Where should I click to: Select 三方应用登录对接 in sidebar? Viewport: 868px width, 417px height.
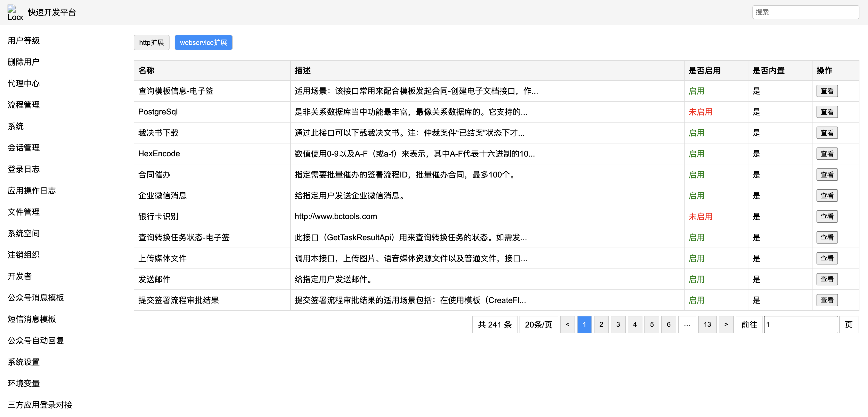40,405
